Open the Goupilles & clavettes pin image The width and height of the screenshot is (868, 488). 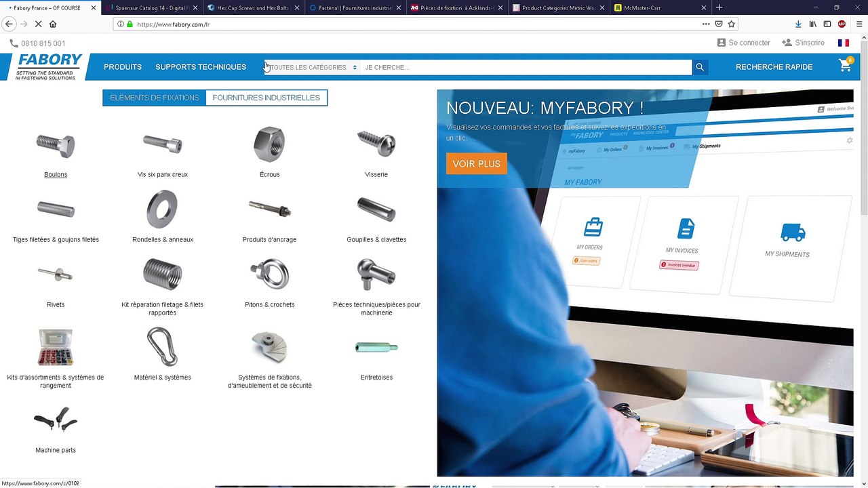point(376,209)
